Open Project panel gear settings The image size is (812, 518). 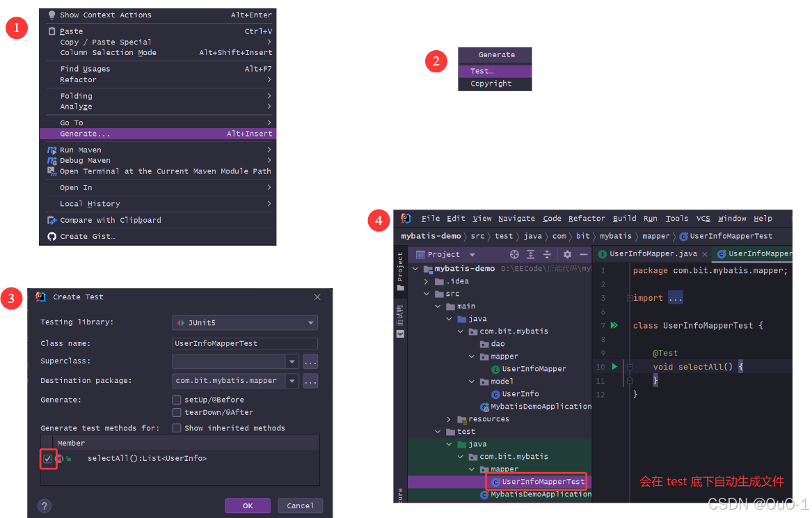[x=568, y=254]
